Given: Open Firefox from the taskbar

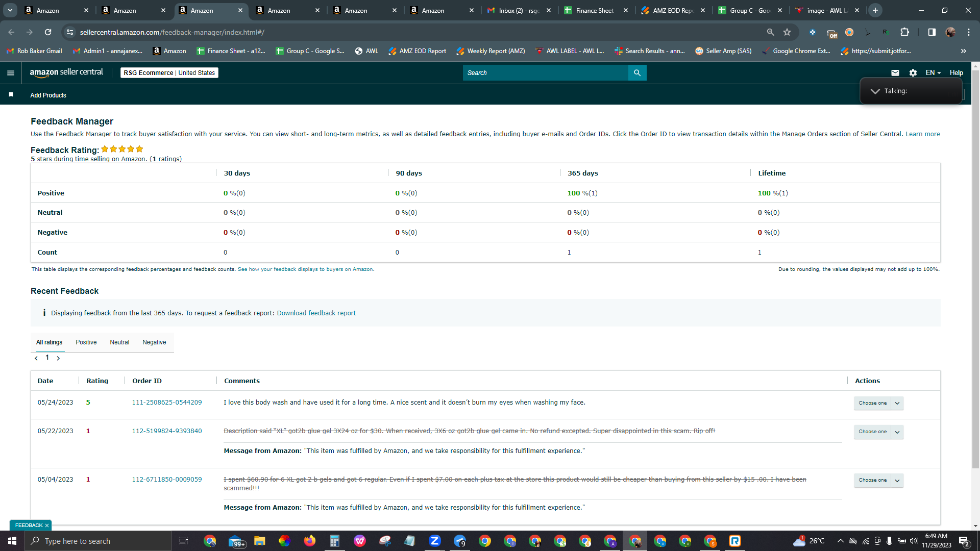Looking at the screenshot, I should pyautogui.click(x=309, y=541).
